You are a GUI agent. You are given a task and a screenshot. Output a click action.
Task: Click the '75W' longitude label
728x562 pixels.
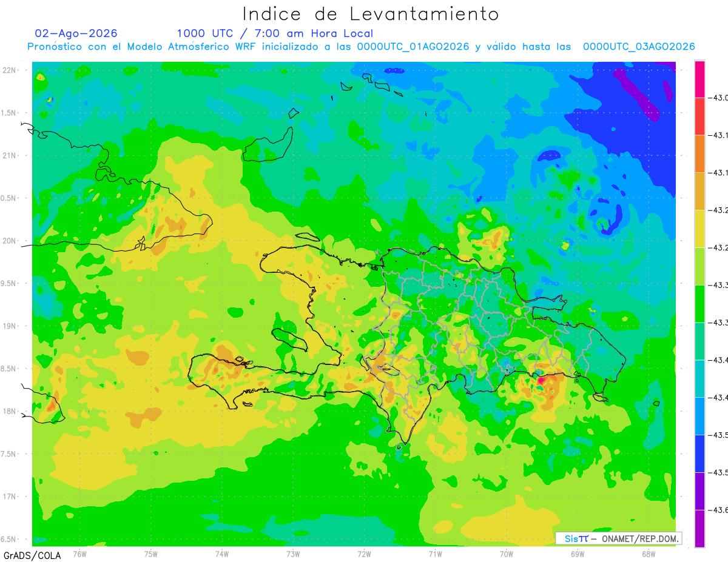click(x=151, y=554)
